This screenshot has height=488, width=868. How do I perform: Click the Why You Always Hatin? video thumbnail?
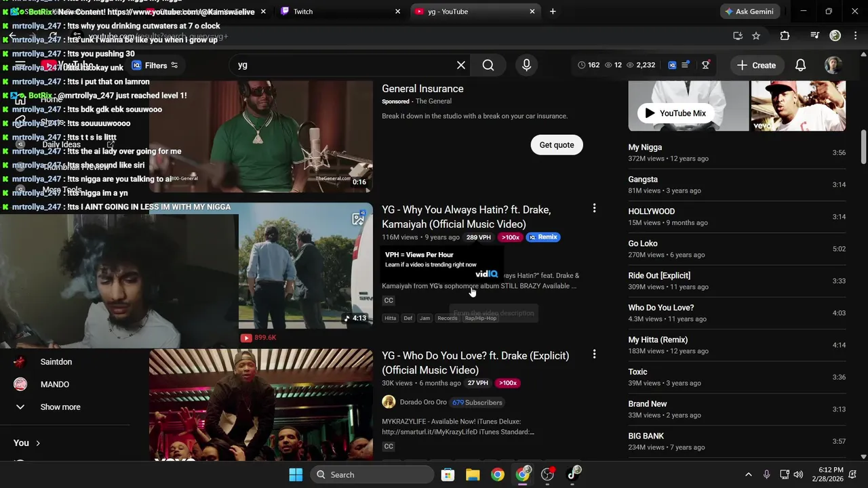pyautogui.click(x=306, y=266)
